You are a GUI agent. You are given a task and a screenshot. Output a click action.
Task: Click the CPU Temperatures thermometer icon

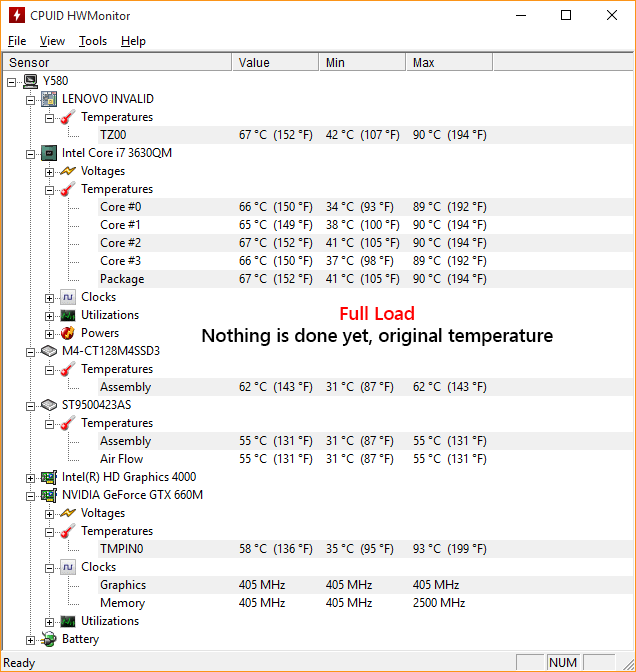68,189
